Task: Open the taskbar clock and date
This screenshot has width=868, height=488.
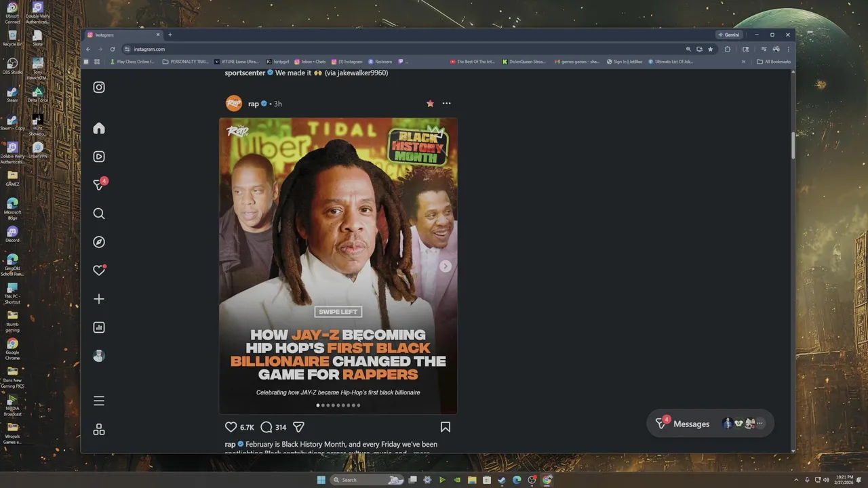Action: point(844,480)
